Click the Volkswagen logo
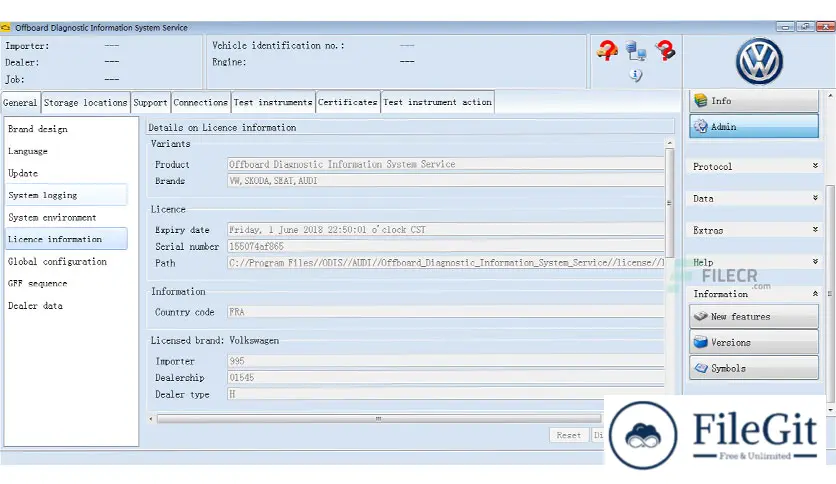 coord(759,61)
